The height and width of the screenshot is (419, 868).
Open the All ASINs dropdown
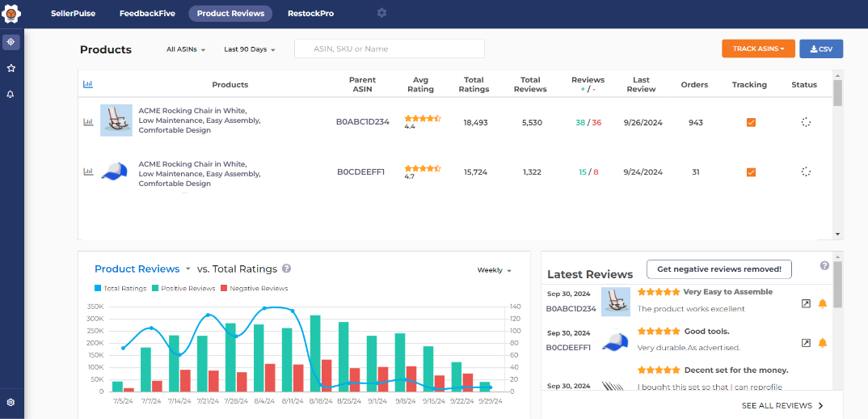pyautogui.click(x=186, y=49)
